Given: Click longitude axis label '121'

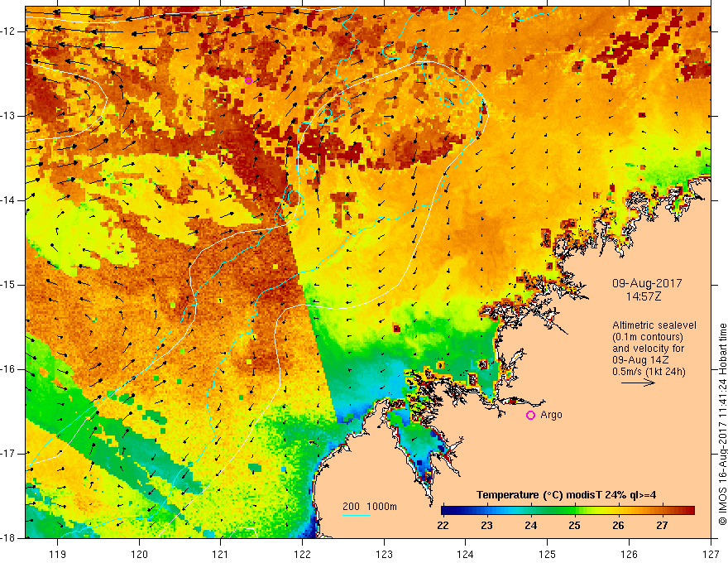Looking at the screenshot, I should pyautogui.click(x=220, y=554).
